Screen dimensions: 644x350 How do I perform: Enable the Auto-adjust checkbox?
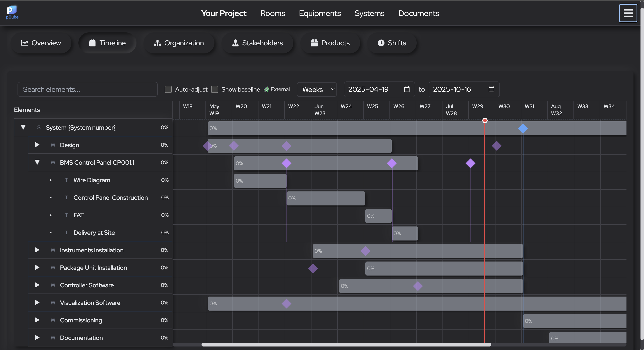tap(168, 89)
